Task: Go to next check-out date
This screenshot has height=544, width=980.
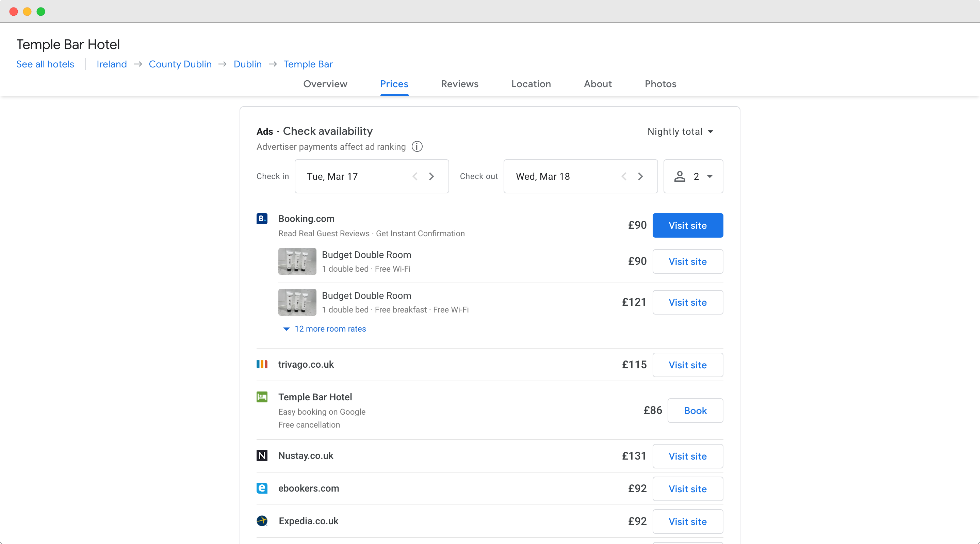Action: (x=640, y=176)
